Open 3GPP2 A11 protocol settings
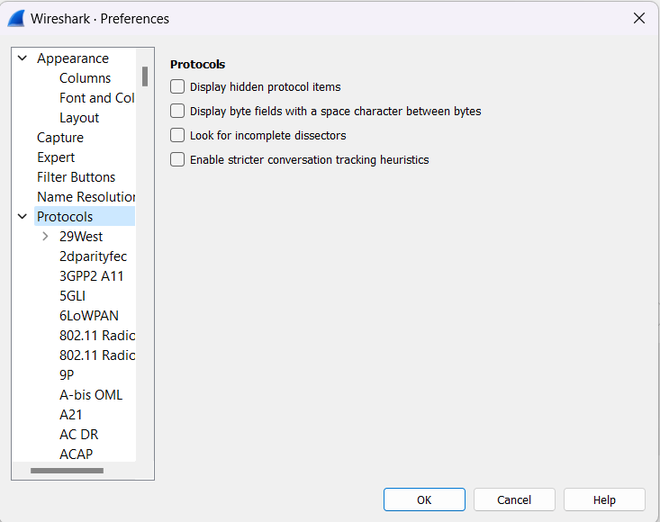The height and width of the screenshot is (522, 660). click(91, 276)
